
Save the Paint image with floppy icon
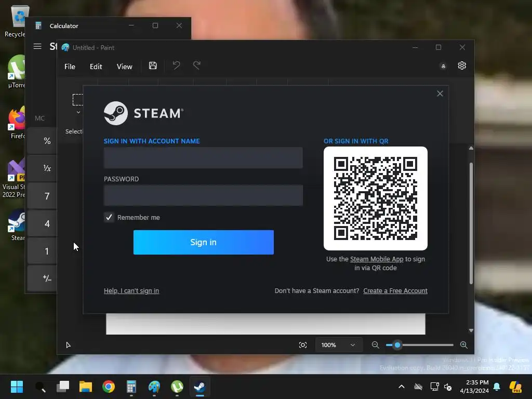pos(153,65)
